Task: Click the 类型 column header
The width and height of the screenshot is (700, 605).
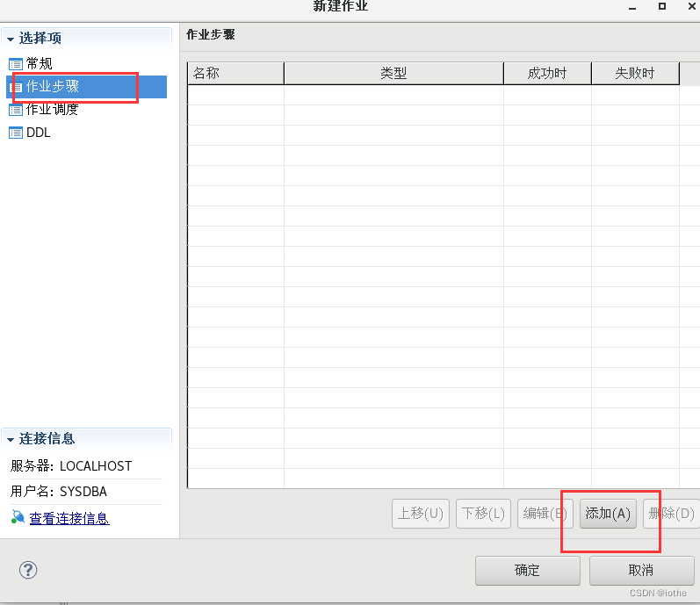Action: pos(393,73)
